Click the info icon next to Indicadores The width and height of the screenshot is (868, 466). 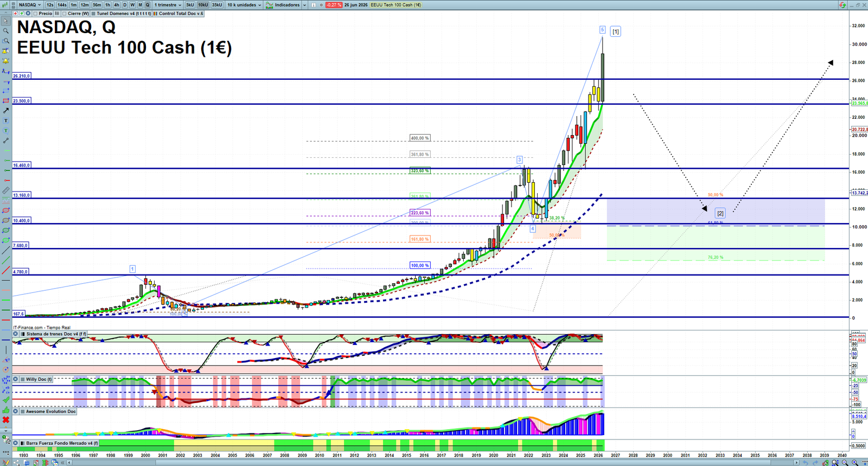(313, 5)
